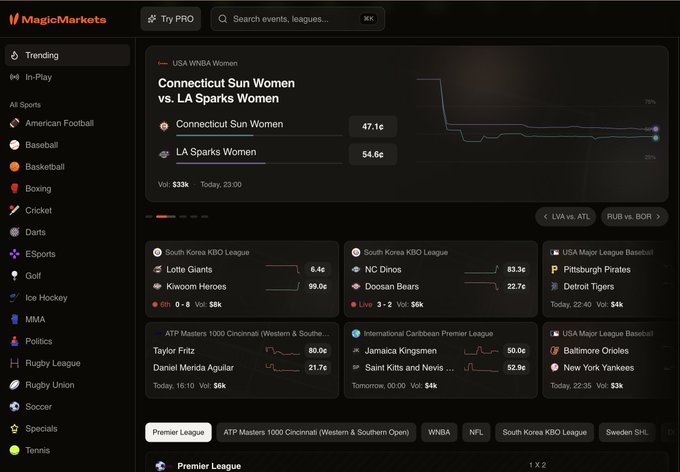Click NC Dinos 83.3¢ price
Image resolution: width=680 pixels, height=472 pixels.
[516, 269]
